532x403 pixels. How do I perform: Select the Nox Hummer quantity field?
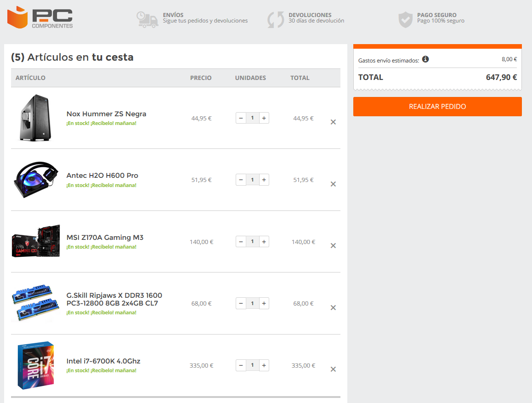point(252,118)
